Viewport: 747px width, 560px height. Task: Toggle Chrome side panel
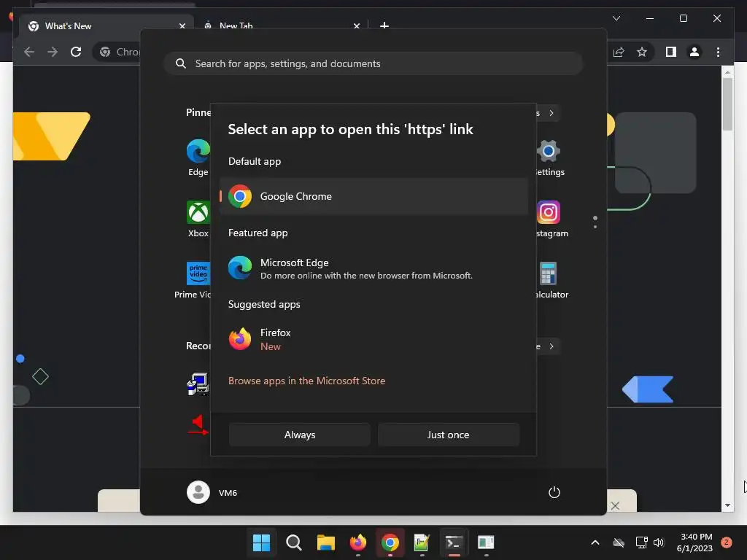pos(671,52)
